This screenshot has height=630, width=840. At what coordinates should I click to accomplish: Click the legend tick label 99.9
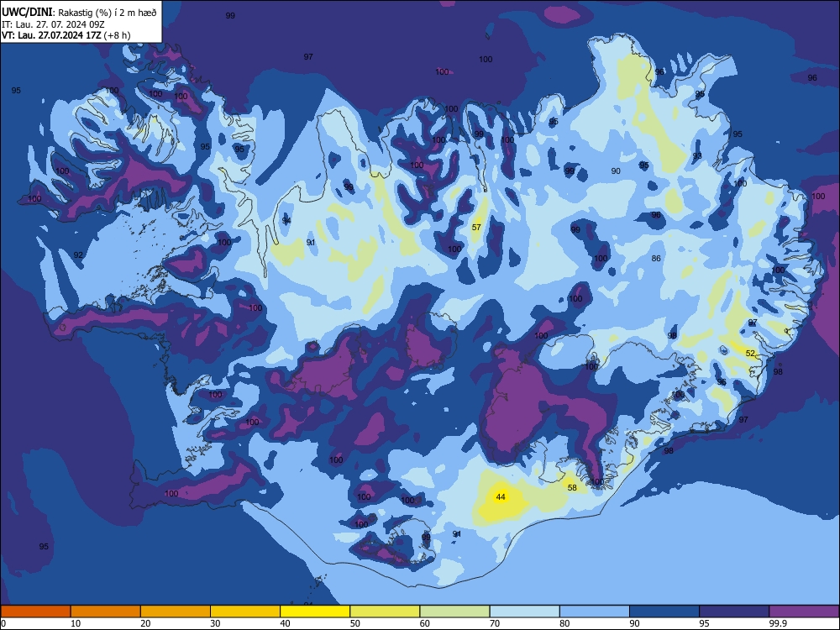click(778, 623)
